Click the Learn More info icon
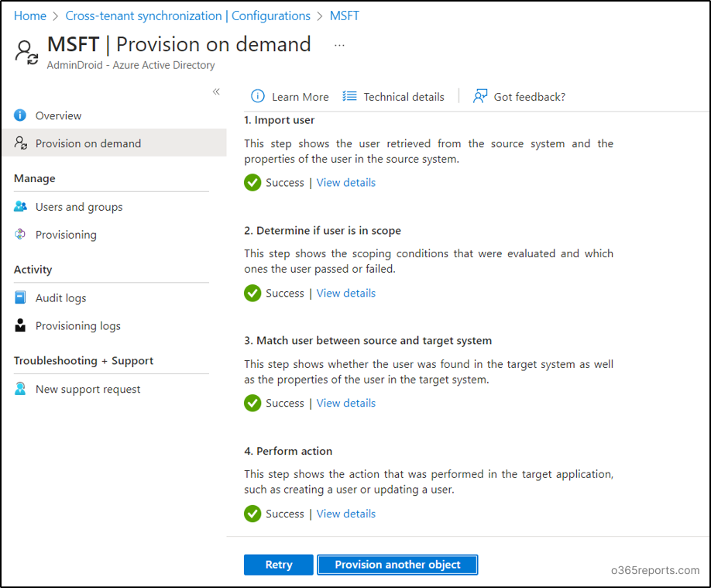711x588 pixels. [x=258, y=96]
